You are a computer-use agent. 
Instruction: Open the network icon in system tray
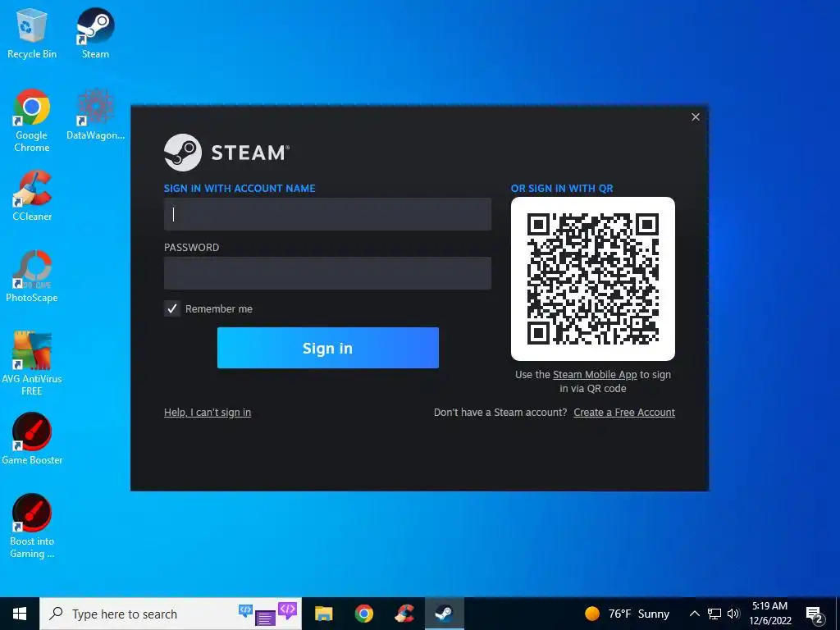pos(714,614)
